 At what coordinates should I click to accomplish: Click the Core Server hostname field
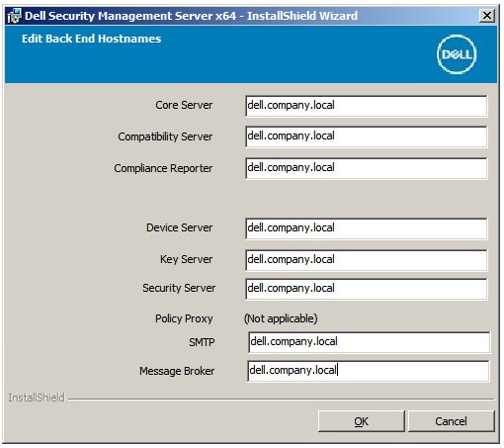pos(366,106)
